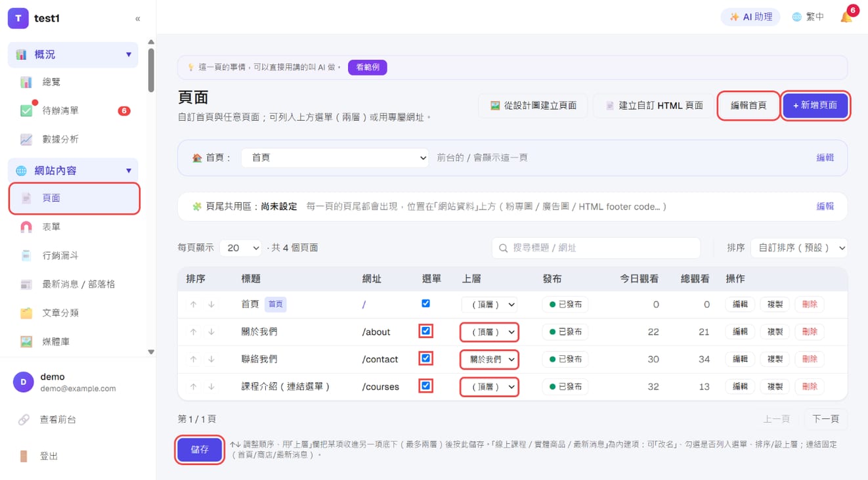The image size is (868, 480).
Task: Click the 搜尋標題 / 網址 search field
Action: (x=596, y=248)
